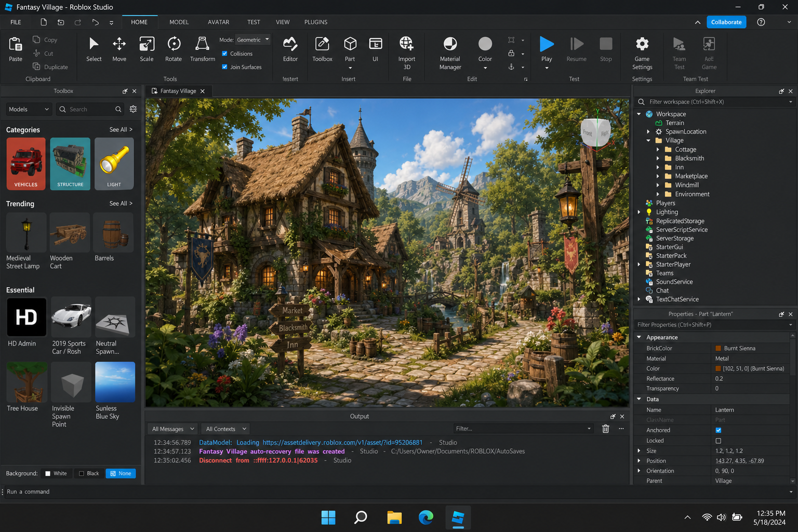Check the Locked property
The height and width of the screenshot is (532, 798).
pyautogui.click(x=719, y=441)
